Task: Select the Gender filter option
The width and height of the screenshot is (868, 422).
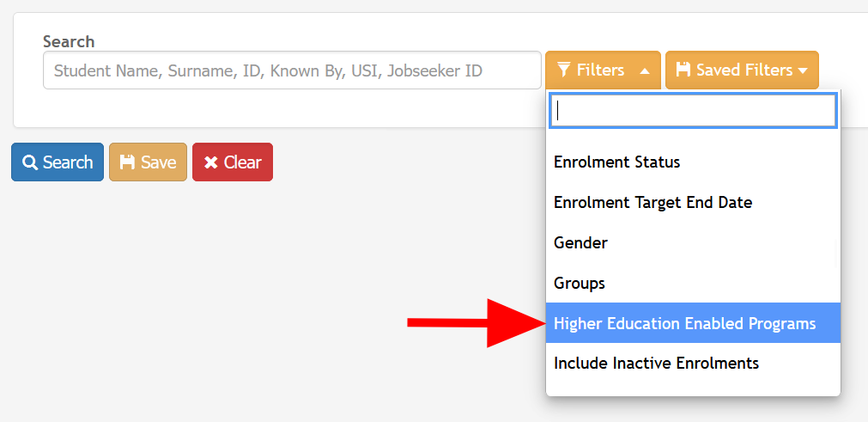Action: click(693, 242)
